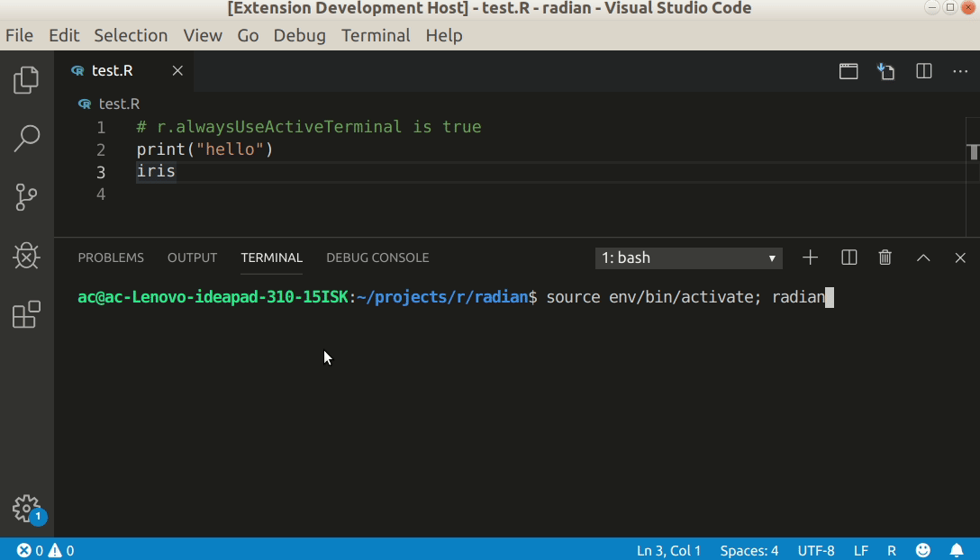The image size is (980, 560).
Task: Split the editor to the right
Action: click(x=924, y=71)
